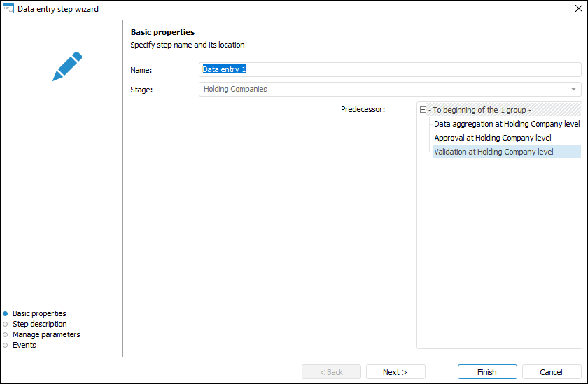Open the Manage parameters step
The width and height of the screenshot is (588, 384).
point(46,334)
